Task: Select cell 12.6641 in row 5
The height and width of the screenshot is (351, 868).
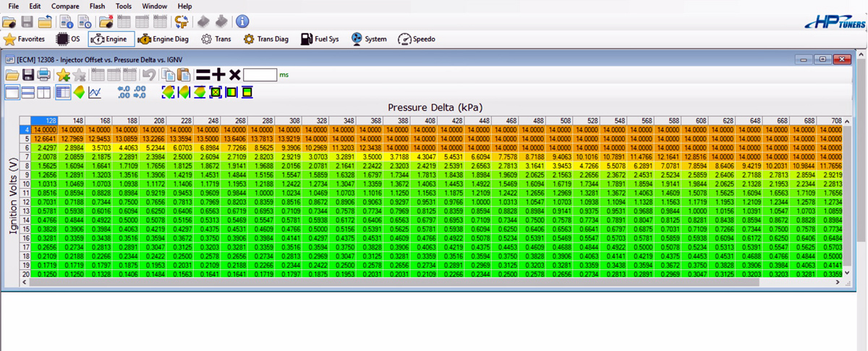Action: pos(44,138)
